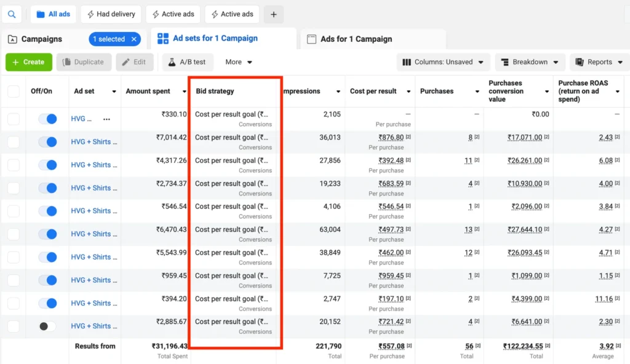Click the green Create button
630x364 pixels.
coord(28,62)
